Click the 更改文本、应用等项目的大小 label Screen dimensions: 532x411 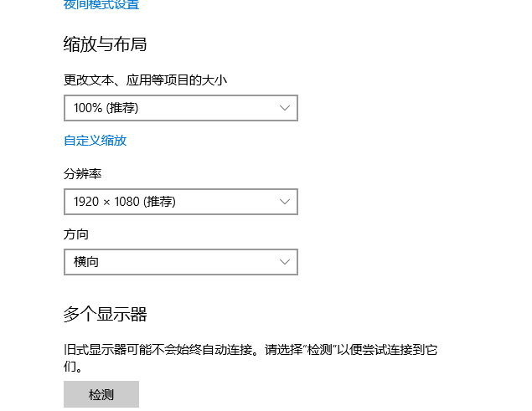tap(145, 80)
